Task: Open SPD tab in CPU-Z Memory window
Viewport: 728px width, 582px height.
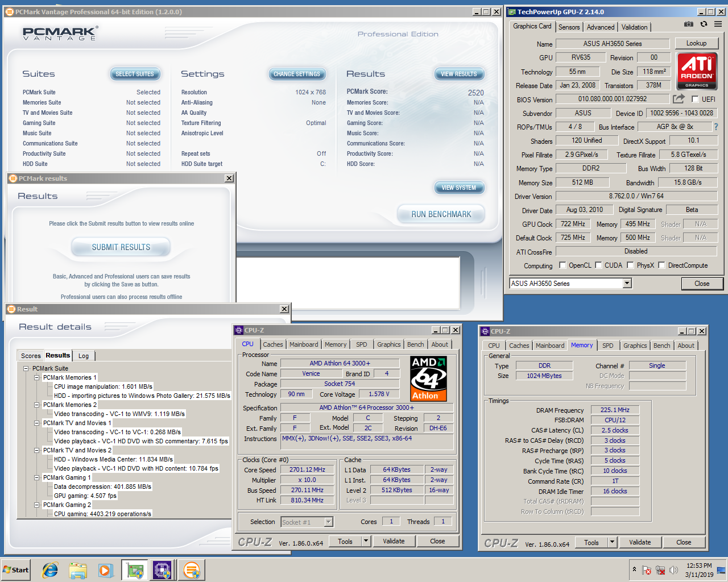Action: coord(608,346)
